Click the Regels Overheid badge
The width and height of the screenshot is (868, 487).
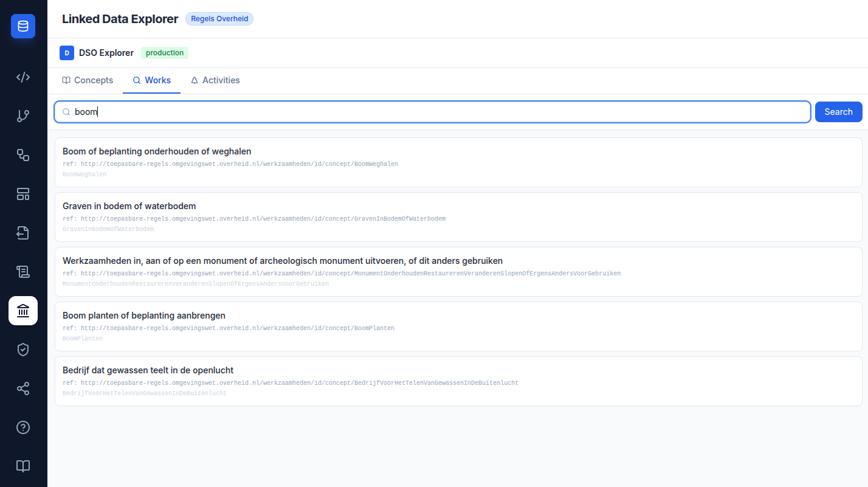tap(219, 19)
